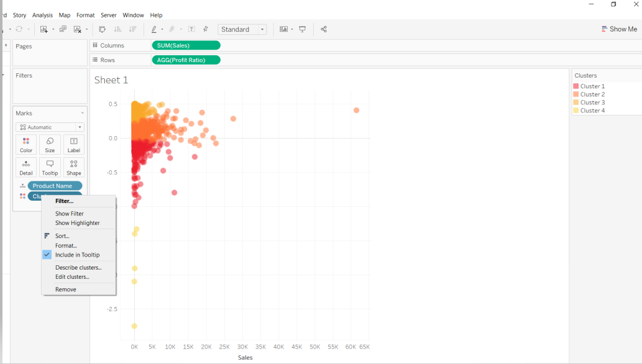
Task: Click the Presentation Mode icon
Action: [x=303, y=29]
